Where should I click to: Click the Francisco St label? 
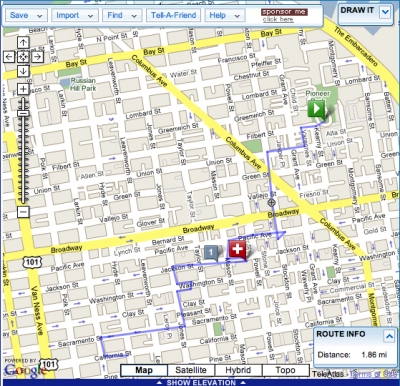tap(236, 58)
